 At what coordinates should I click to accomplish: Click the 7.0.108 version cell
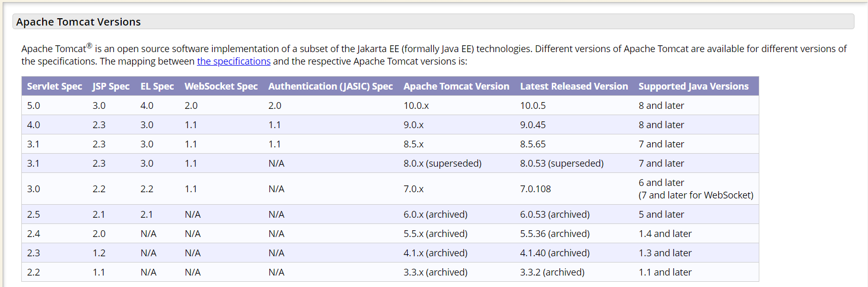coord(535,189)
